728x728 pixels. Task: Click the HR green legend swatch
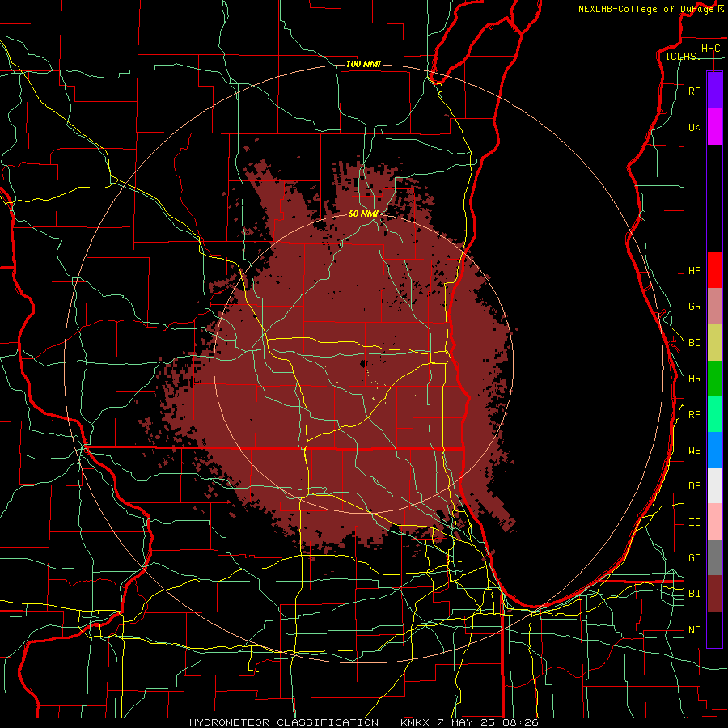714,379
